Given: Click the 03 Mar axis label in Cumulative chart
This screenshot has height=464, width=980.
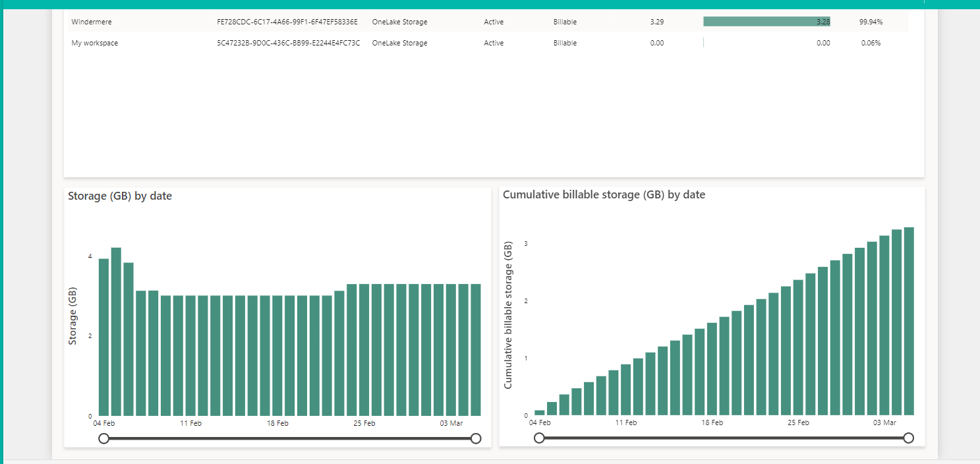Looking at the screenshot, I should (885, 422).
